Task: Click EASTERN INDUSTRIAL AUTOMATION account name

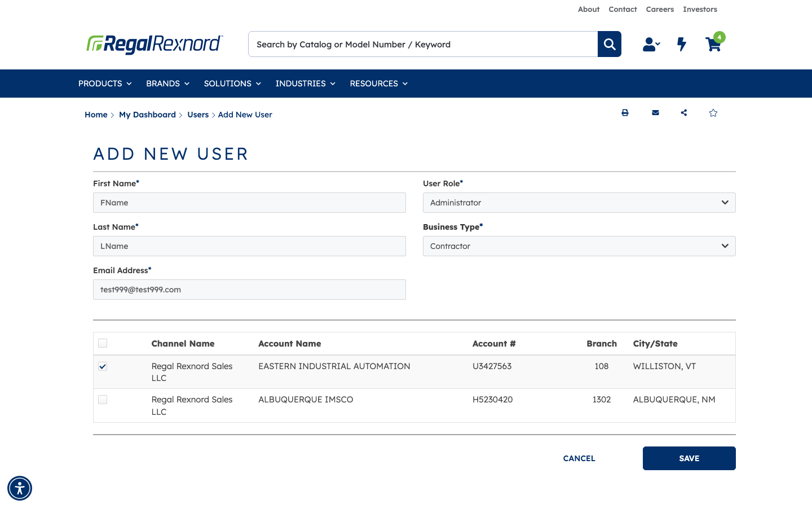Action: point(334,366)
